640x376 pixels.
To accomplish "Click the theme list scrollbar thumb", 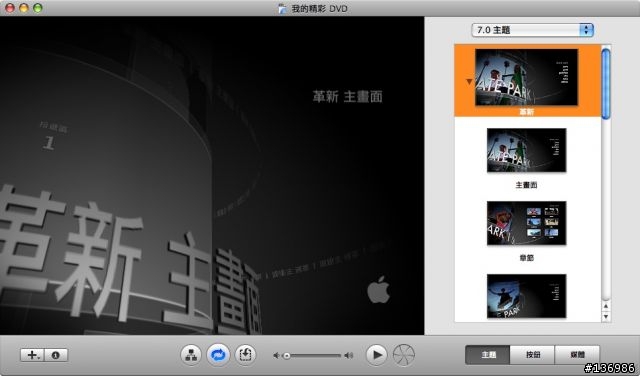I will 606,83.
